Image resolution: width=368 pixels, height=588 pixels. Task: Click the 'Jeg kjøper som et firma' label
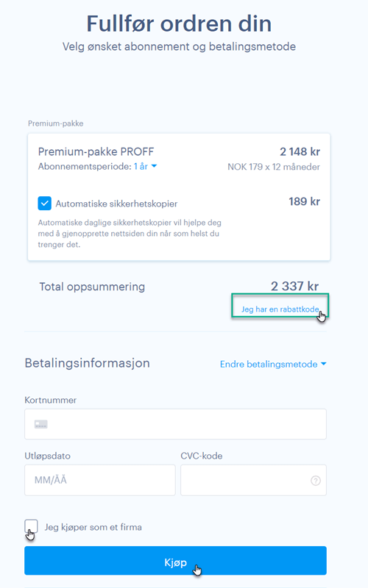click(x=93, y=527)
